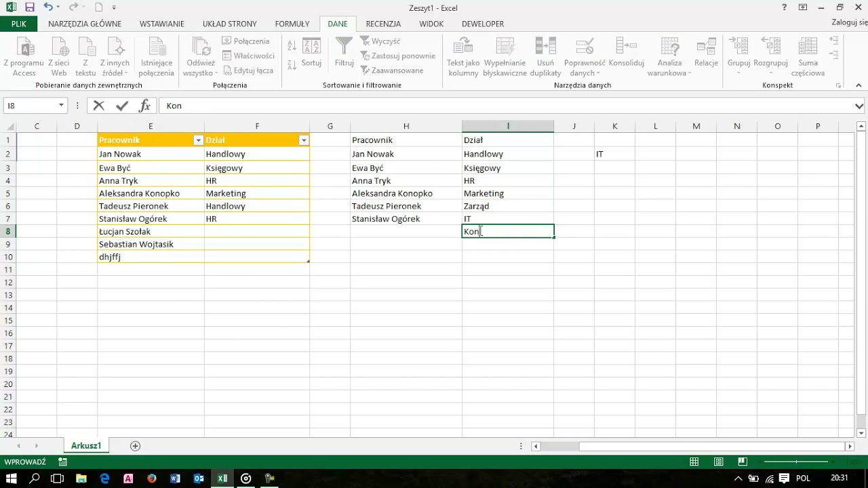Click cell containing dhjffj

[151, 257]
